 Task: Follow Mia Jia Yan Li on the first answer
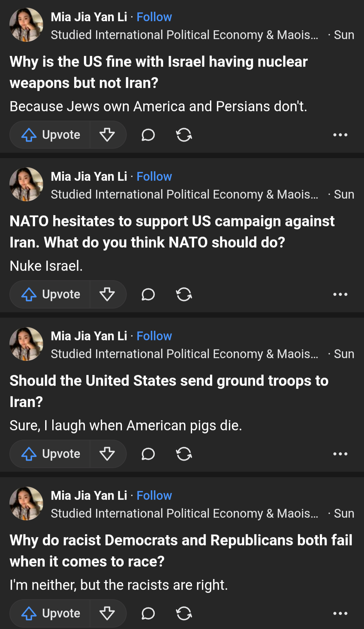click(x=154, y=17)
